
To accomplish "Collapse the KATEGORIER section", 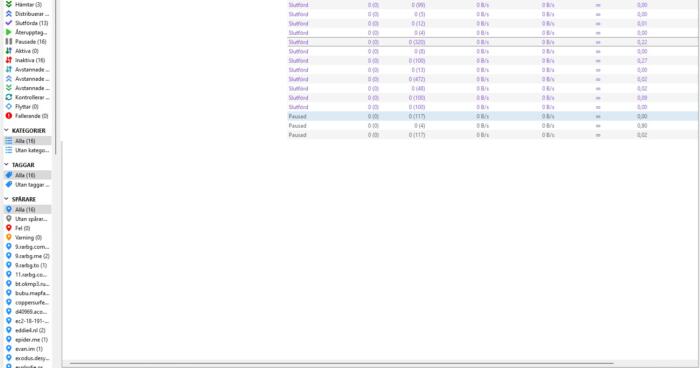I will click(6, 130).
